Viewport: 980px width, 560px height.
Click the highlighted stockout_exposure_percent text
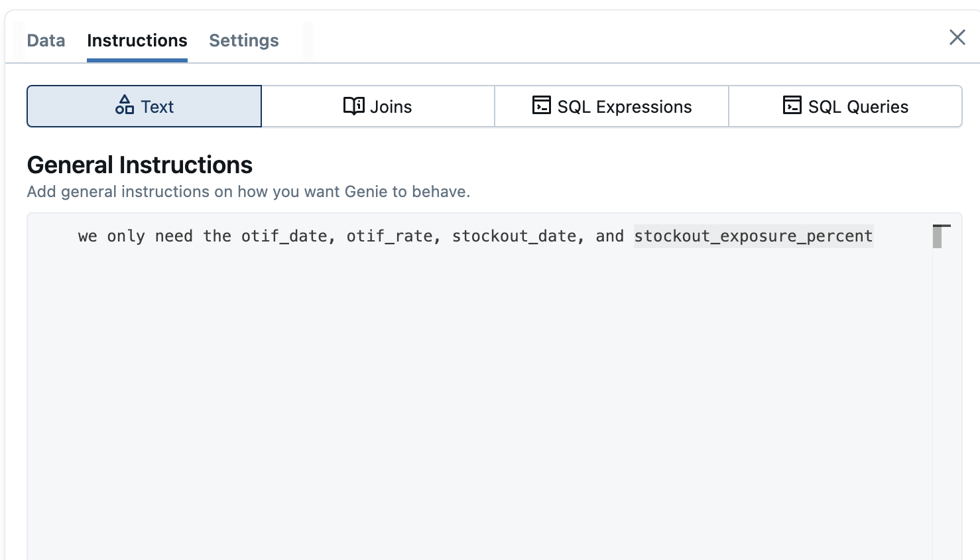click(753, 236)
